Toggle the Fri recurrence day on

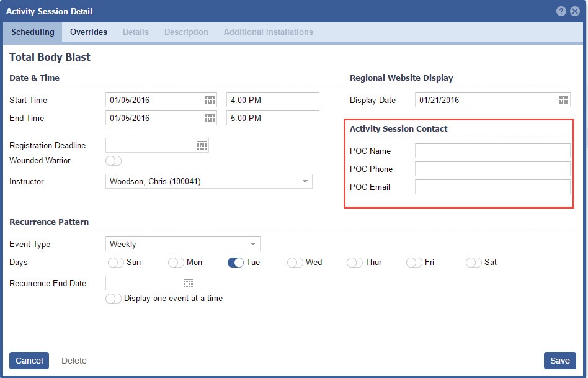pos(414,263)
